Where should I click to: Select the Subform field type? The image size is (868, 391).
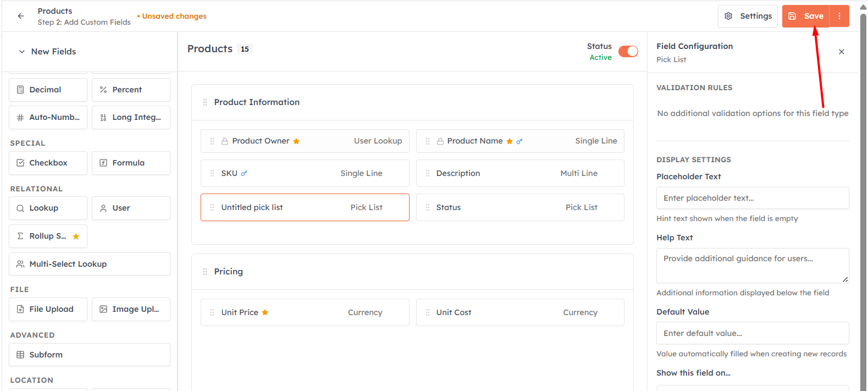pos(90,355)
